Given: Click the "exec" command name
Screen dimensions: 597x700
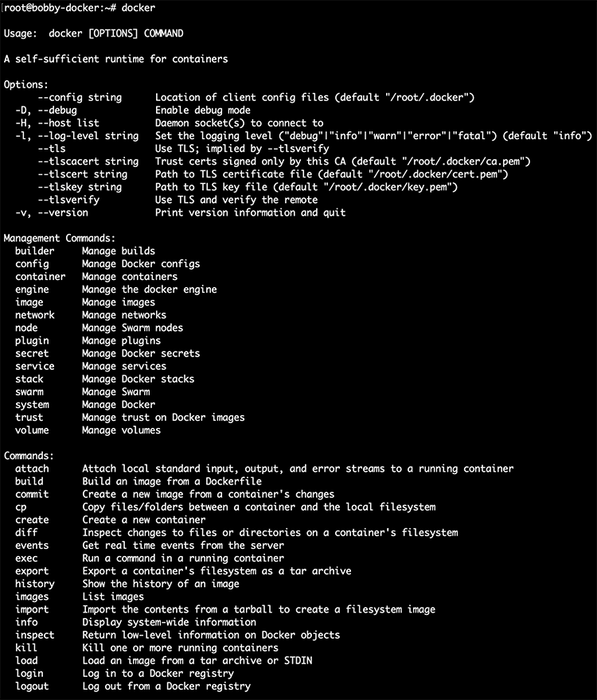Looking at the screenshot, I should (26, 558).
